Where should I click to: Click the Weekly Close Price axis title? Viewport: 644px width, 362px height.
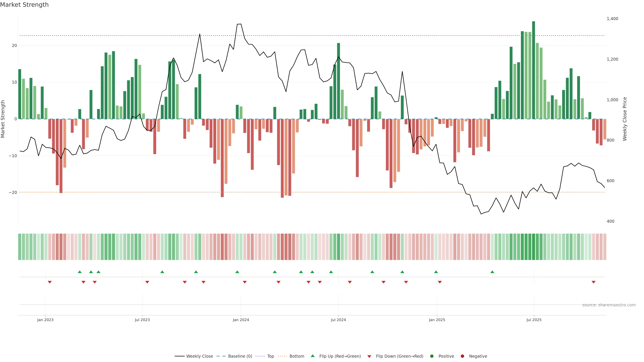point(625,119)
